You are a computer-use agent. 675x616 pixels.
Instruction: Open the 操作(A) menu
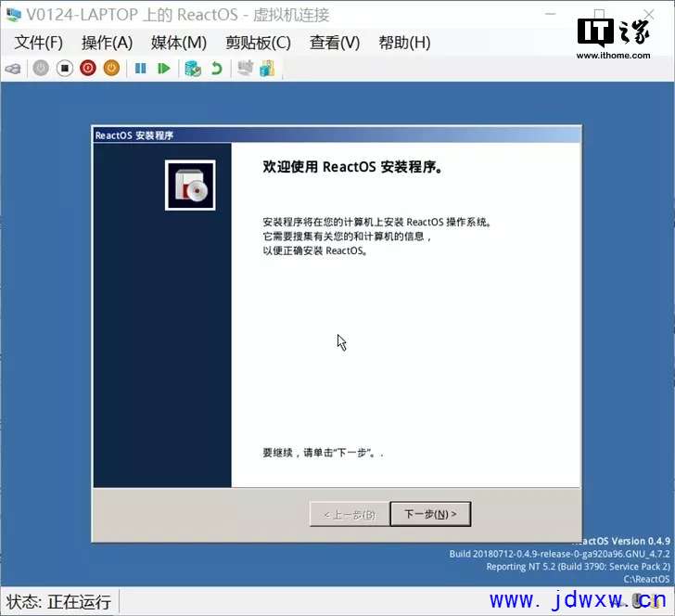pos(108,43)
